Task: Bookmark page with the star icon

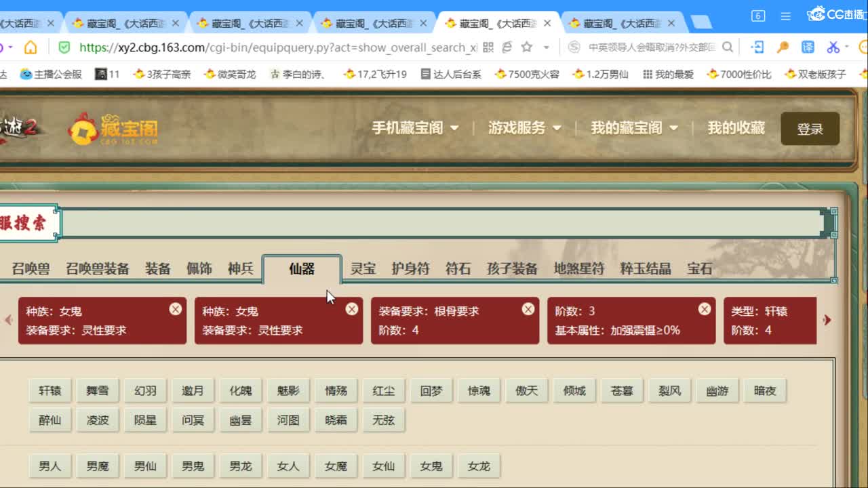Action: pyautogui.click(x=527, y=47)
